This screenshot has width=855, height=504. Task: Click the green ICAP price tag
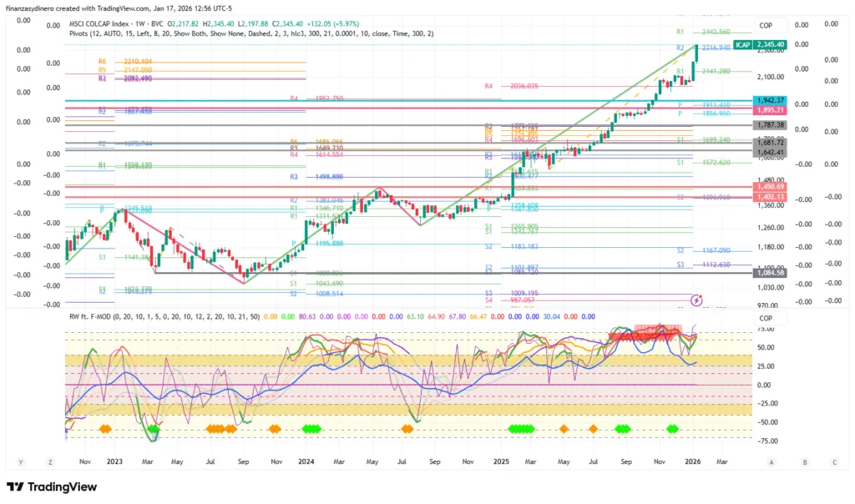coord(741,43)
